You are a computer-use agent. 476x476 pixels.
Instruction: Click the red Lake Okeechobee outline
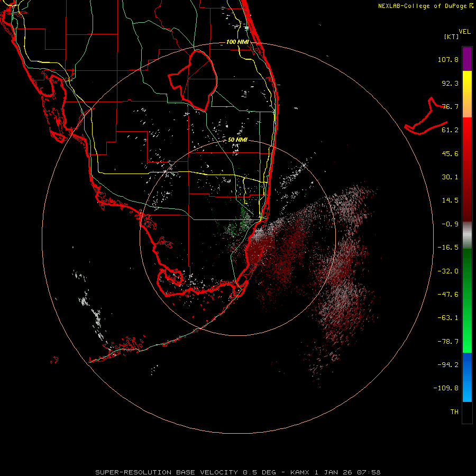[x=193, y=80]
